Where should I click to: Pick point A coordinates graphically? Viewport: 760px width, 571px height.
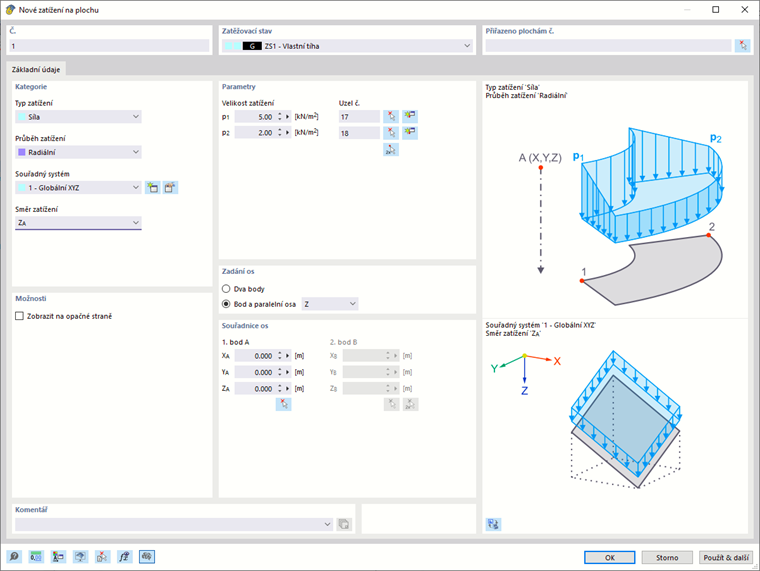click(284, 404)
